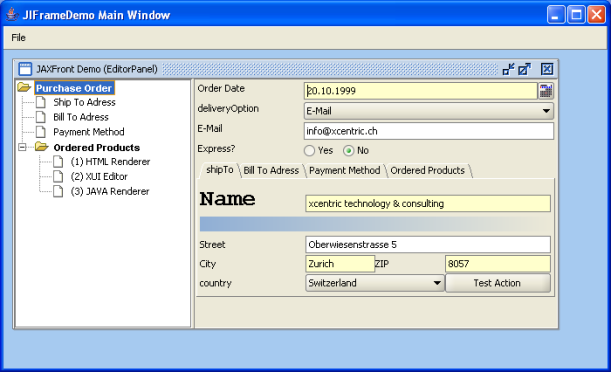Select Ordered Products tree node label
The height and width of the screenshot is (372, 611).
[x=97, y=148]
